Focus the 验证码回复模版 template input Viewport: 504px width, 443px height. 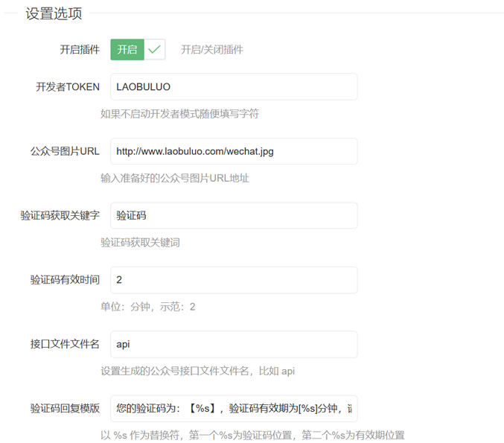click(233, 408)
